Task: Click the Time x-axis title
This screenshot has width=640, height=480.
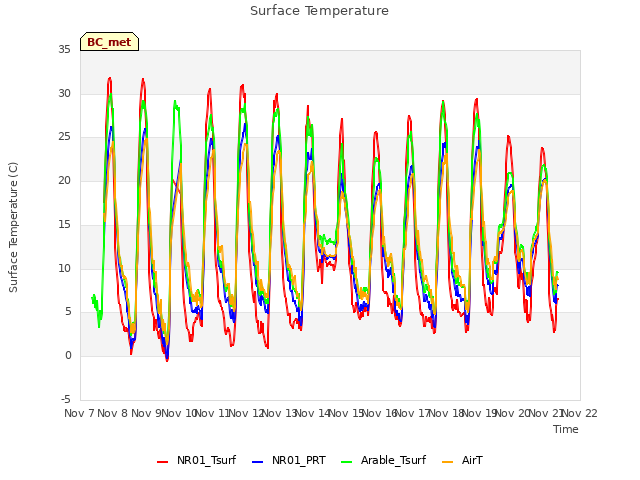Action: pos(566,429)
